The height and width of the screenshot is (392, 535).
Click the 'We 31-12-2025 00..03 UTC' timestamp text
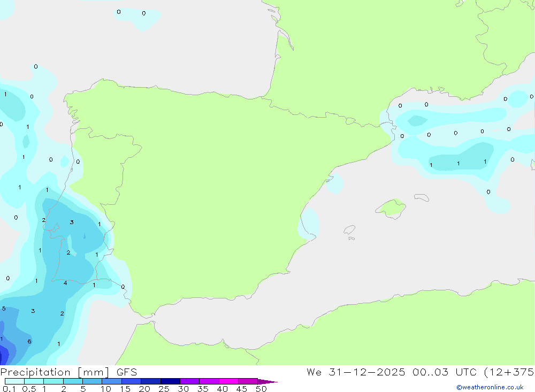(x=392, y=372)
